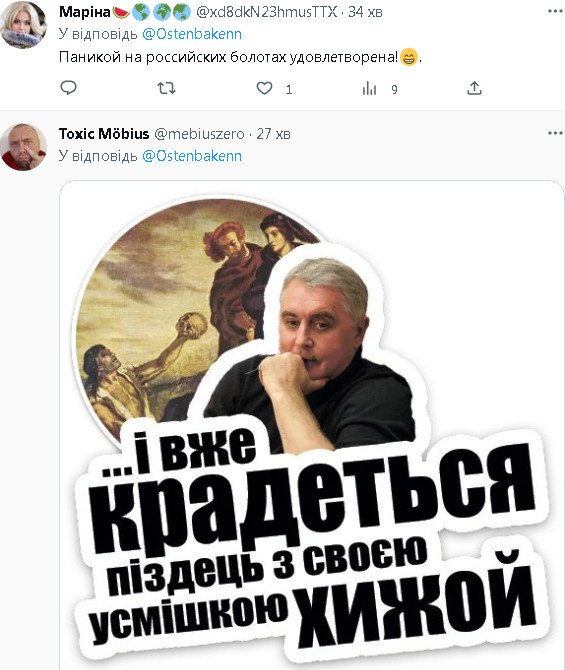The image size is (565, 670).
Task: Open view count number 9
Action: point(394,89)
